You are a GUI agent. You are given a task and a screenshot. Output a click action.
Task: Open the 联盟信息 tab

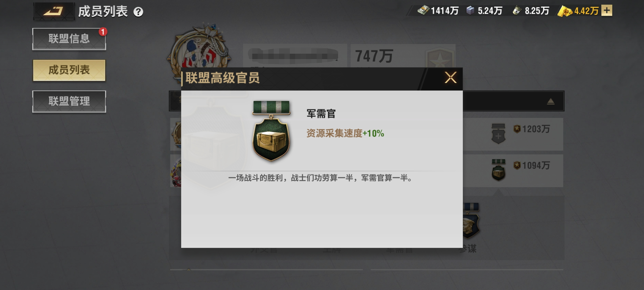69,39
